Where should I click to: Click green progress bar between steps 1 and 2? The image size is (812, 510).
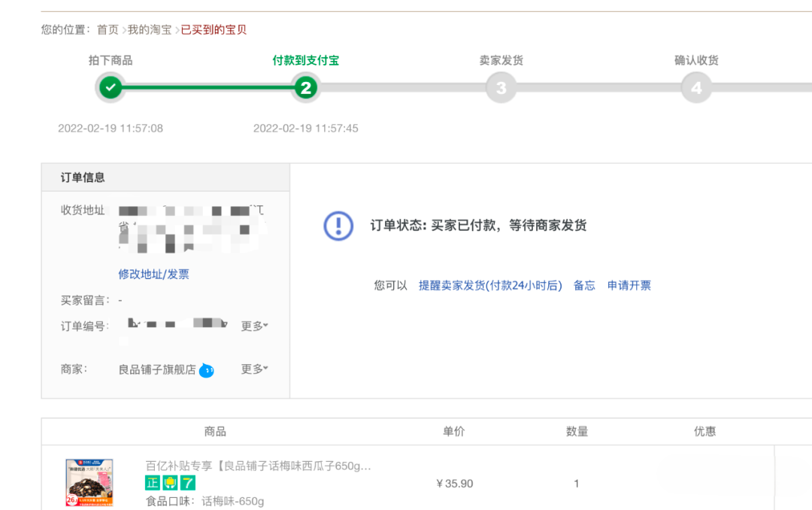click(x=208, y=87)
